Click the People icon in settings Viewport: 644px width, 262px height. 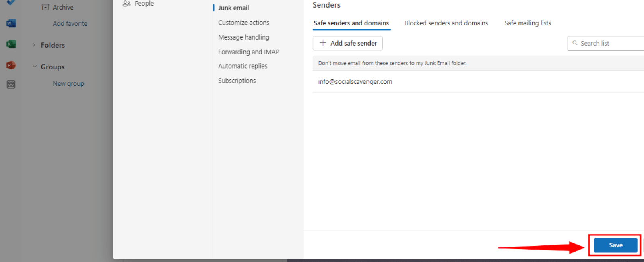point(126,4)
